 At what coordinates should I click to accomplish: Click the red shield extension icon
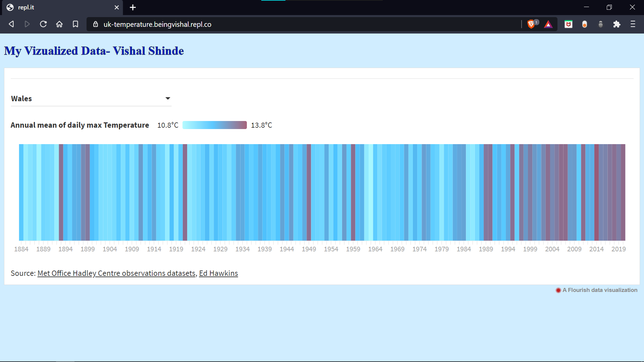(568, 24)
